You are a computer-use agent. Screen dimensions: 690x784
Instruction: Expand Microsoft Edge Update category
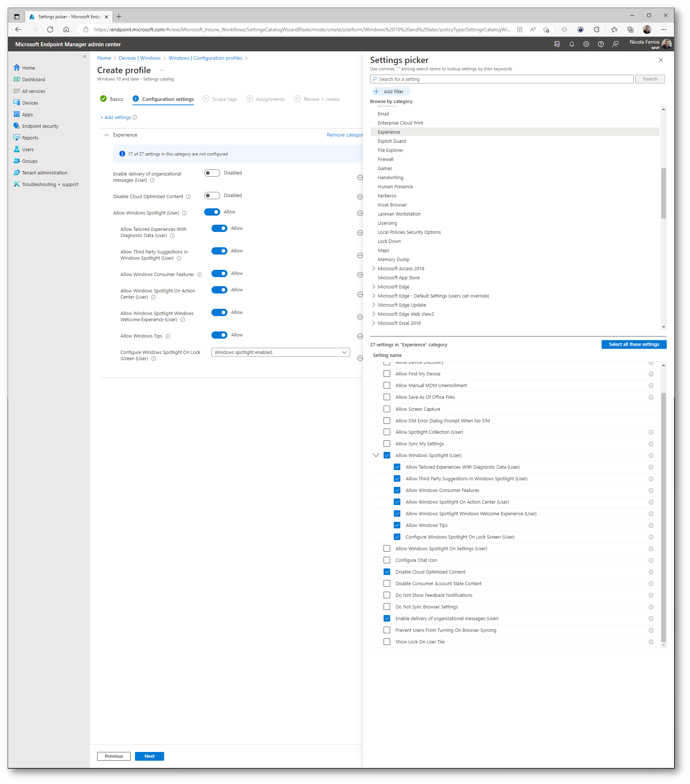(x=374, y=305)
